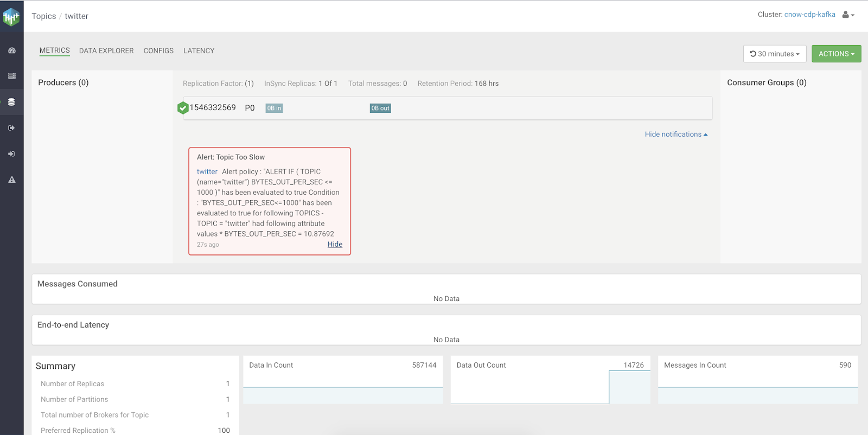Open Topics using sidebar database icon

(11, 102)
